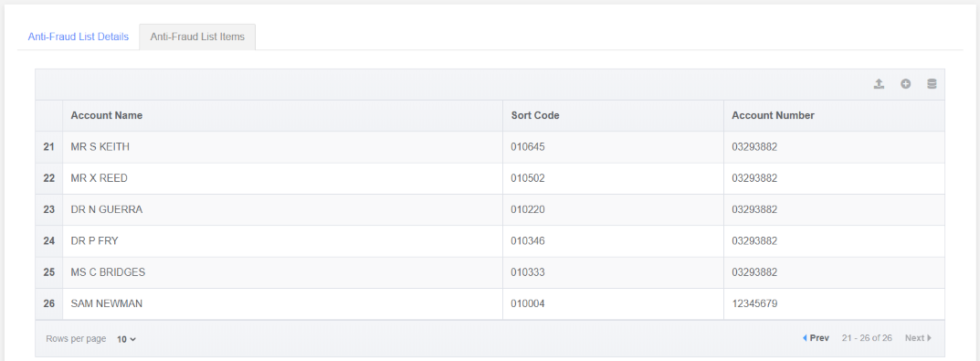Click the database stack icon
Screen dimensions: 980x361
[932, 84]
